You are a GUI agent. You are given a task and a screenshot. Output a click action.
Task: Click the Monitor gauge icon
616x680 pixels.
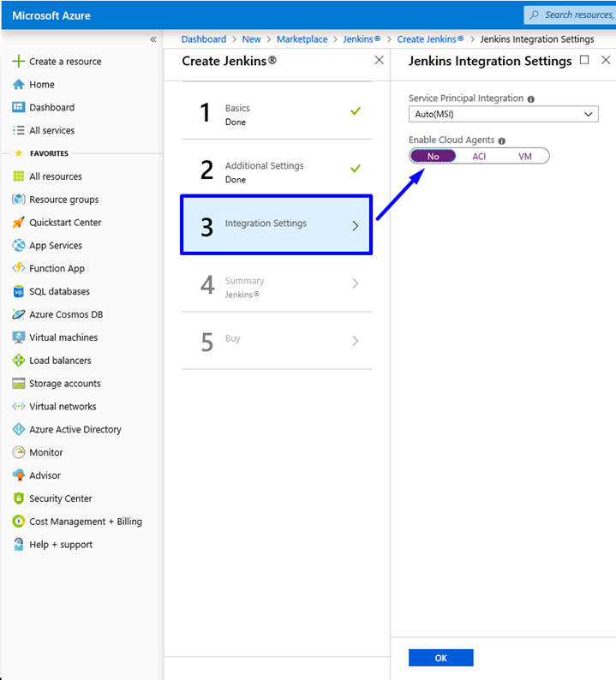[x=18, y=452]
